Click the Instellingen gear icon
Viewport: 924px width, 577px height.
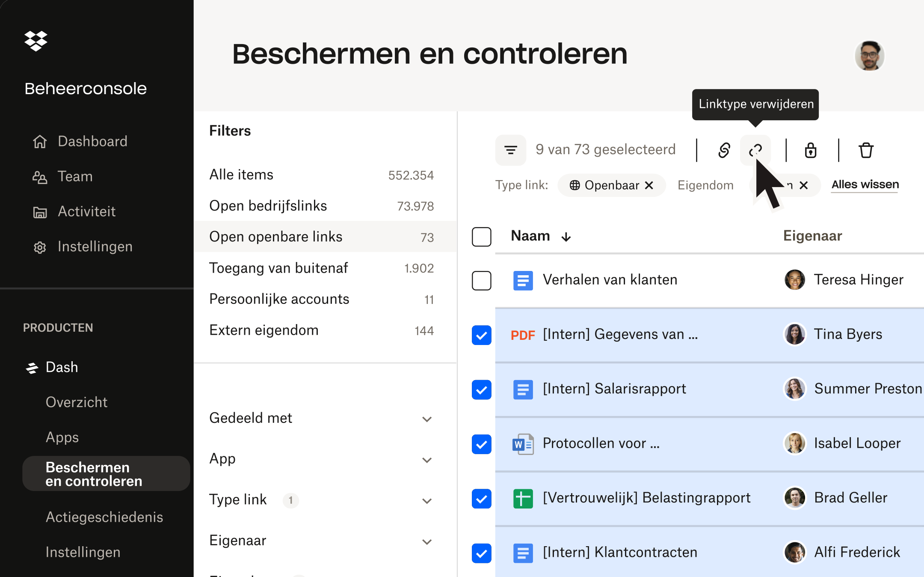(40, 247)
